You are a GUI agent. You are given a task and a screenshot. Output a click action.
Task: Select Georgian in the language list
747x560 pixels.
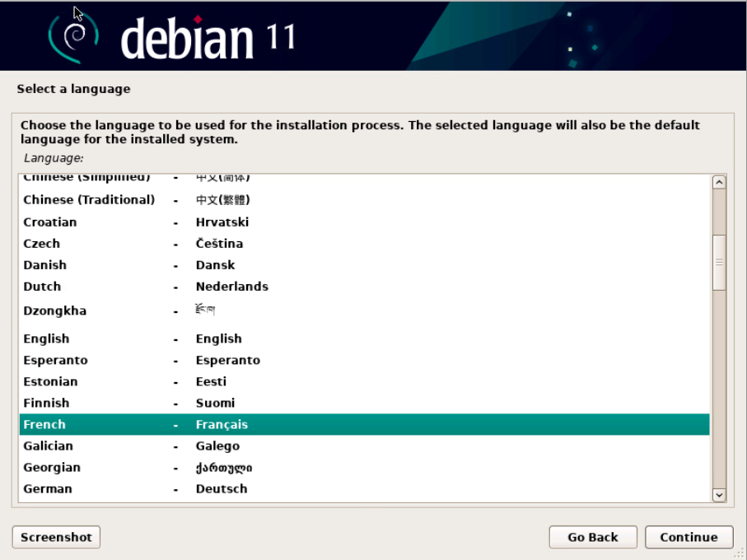point(52,467)
